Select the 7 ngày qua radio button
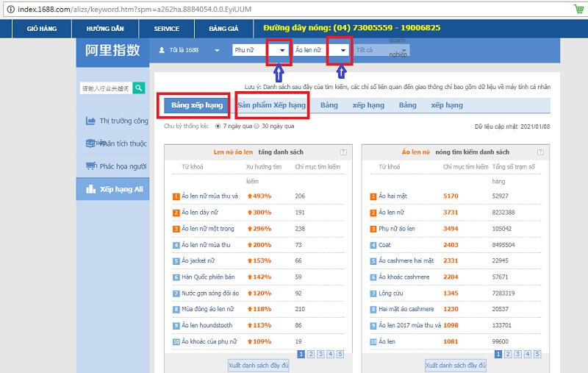Screen dimensions: 588x373 218,126
